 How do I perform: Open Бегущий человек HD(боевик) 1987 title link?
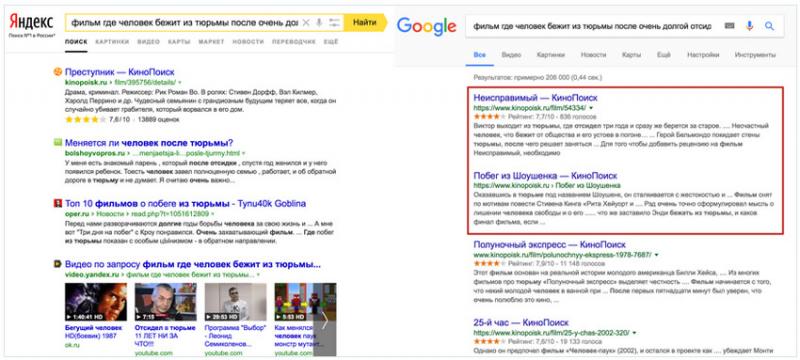[x=94, y=332]
